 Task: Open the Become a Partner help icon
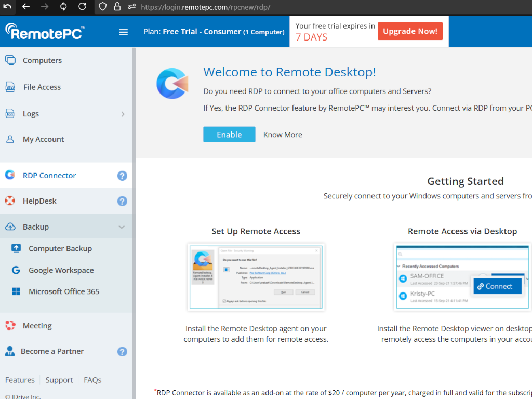122,352
